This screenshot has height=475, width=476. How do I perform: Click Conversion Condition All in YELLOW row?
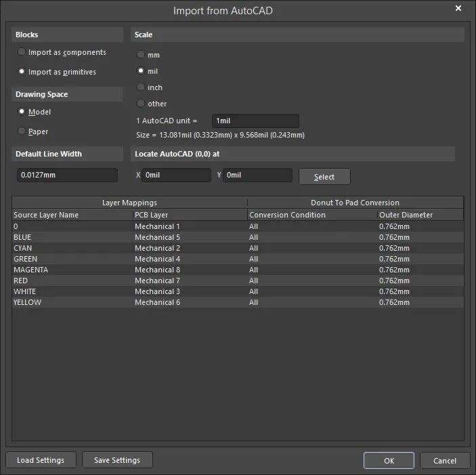coord(312,302)
